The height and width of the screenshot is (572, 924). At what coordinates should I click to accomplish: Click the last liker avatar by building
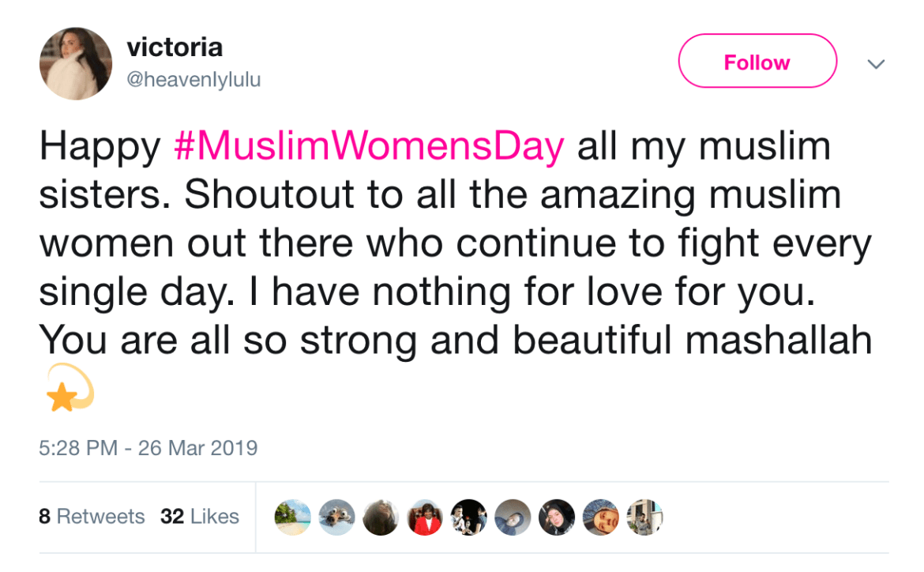pos(644,517)
